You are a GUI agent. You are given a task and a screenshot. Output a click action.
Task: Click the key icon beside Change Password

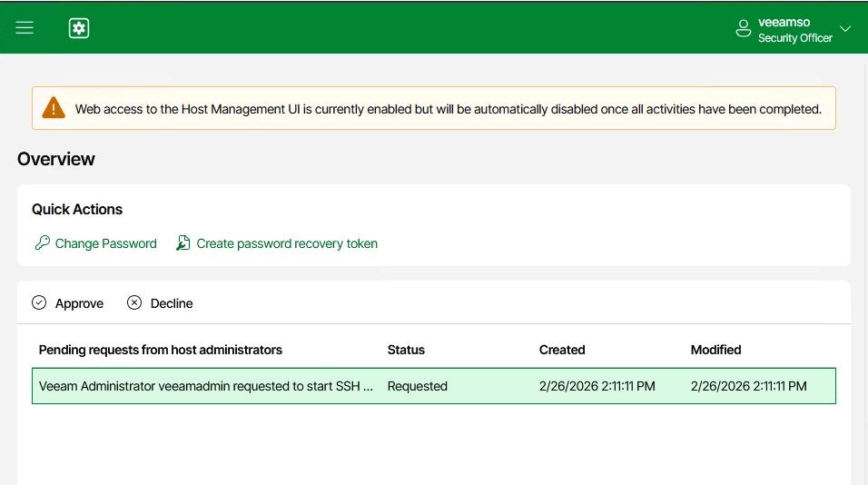42,243
